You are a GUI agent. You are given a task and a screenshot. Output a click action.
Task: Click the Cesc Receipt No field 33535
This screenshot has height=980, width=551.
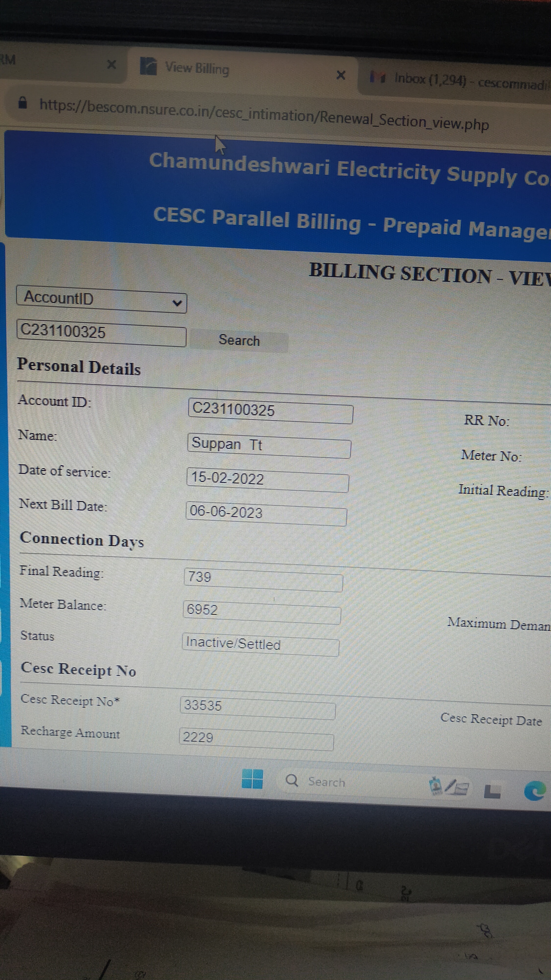[258, 708]
